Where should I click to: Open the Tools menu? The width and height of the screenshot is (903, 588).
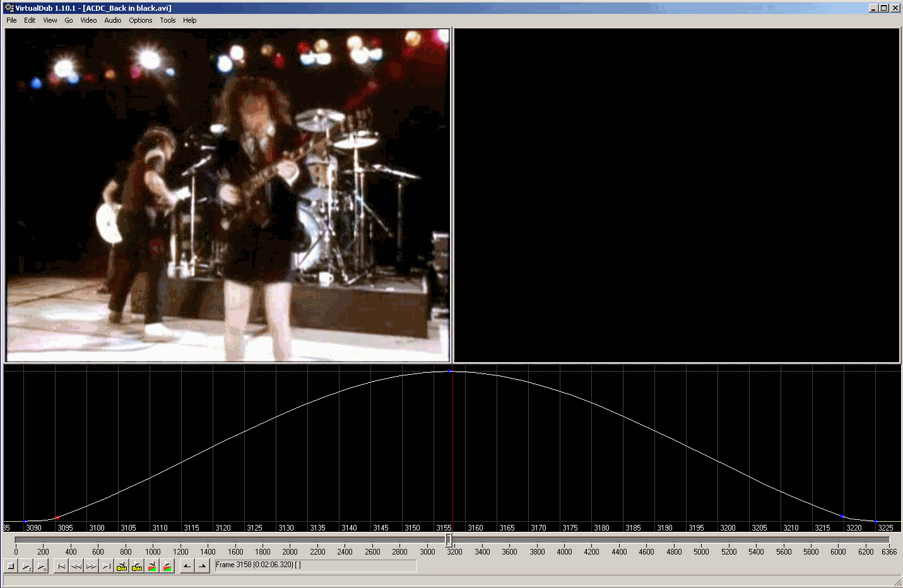(168, 20)
